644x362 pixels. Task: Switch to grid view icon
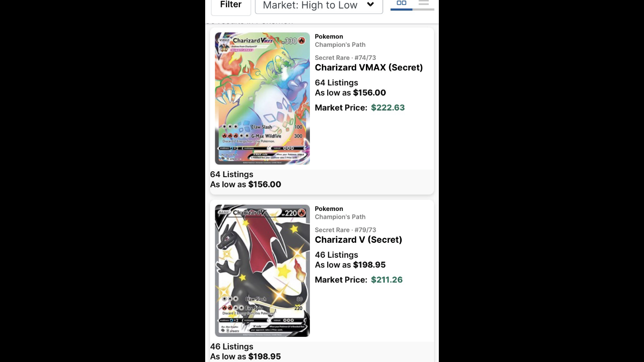coord(401,3)
